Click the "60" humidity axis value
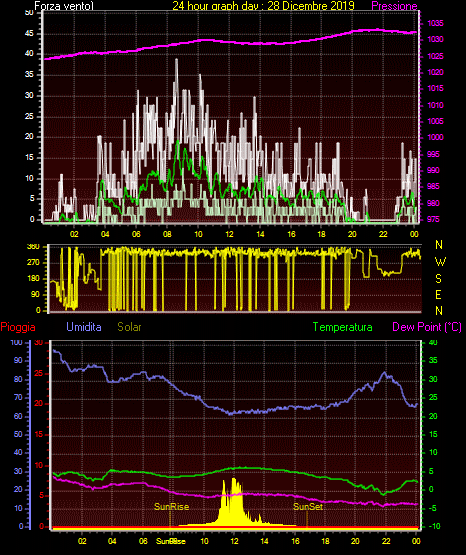Image resolution: width=466 pixels, height=555 pixels. coord(18,417)
